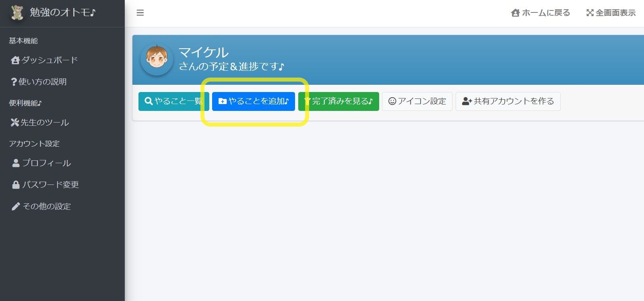This screenshot has width=644, height=301.
Task: Click the bear logo beside 勉強のオトモ♪
Action: click(x=17, y=12)
